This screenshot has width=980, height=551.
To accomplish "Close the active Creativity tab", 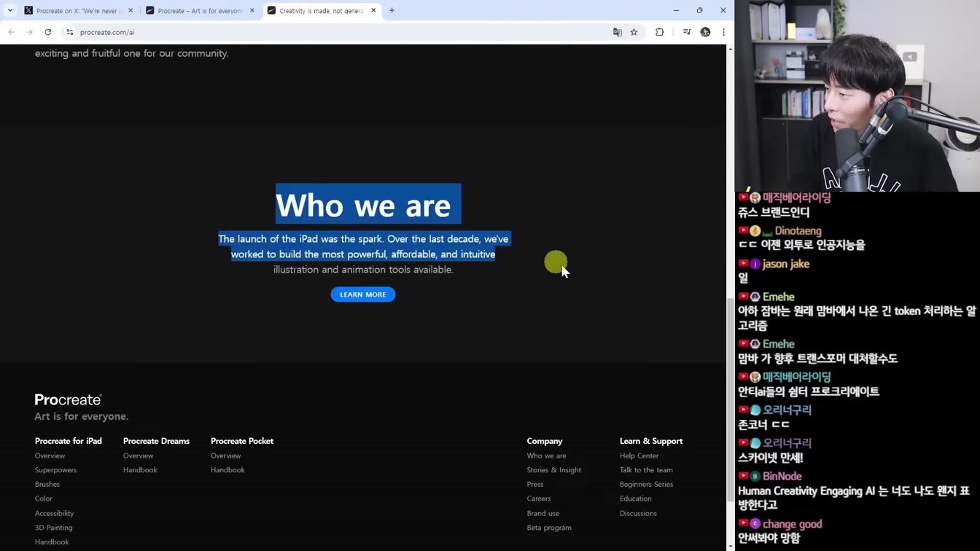I will [373, 11].
